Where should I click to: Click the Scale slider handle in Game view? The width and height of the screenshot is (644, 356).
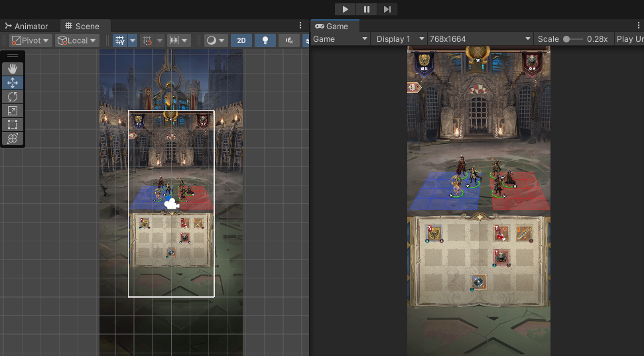click(566, 39)
